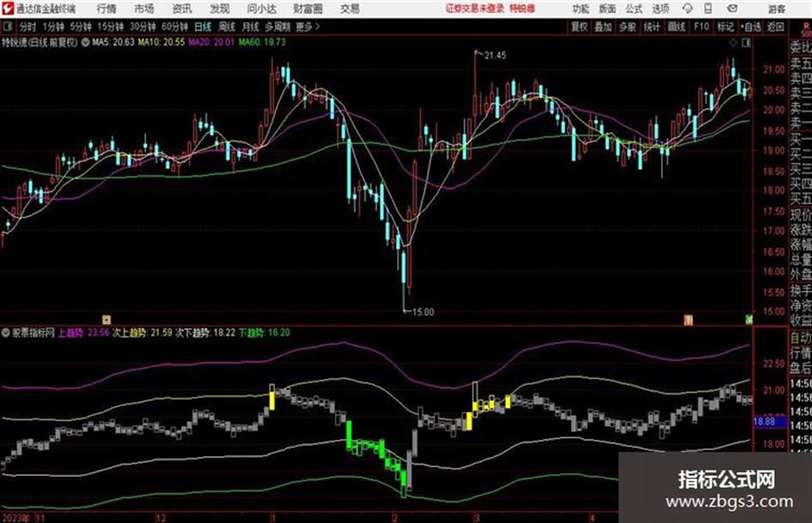Image resolution: width=812 pixels, height=523 pixels.
Task: Open the 交易 menu
Action: tap(350, 9)
